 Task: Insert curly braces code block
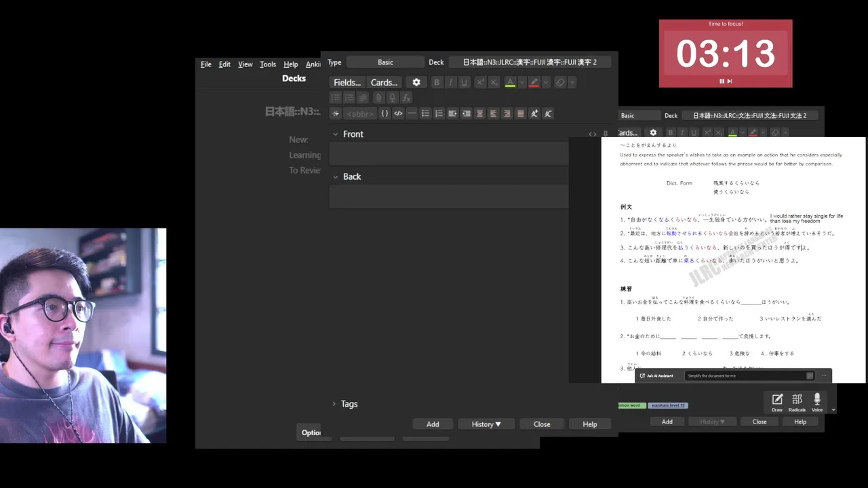384,113
